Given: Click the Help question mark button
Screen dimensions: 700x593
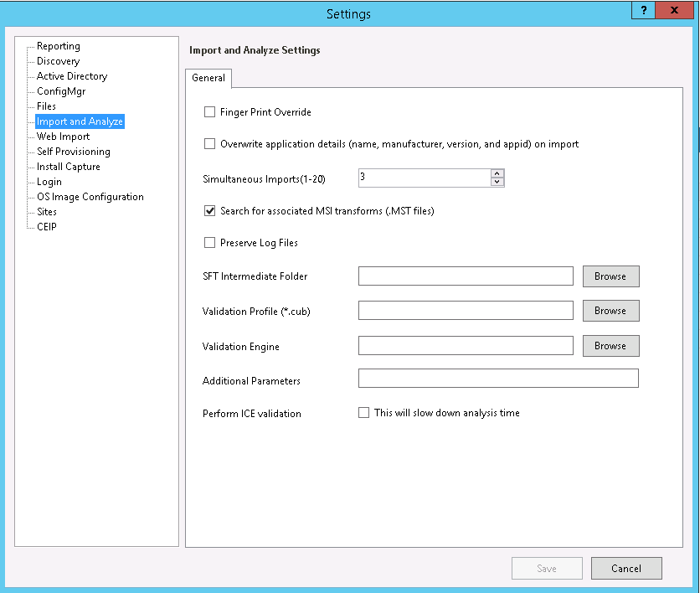Looking at the screenshot, I should [643, 10].
